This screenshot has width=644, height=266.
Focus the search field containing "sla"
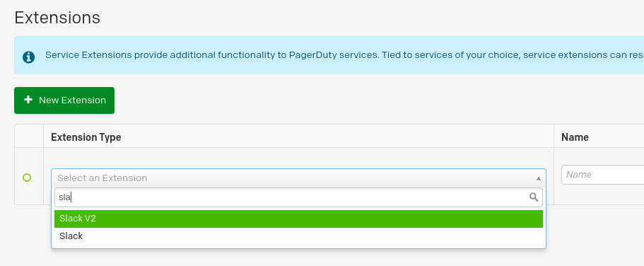coord(298,197)
